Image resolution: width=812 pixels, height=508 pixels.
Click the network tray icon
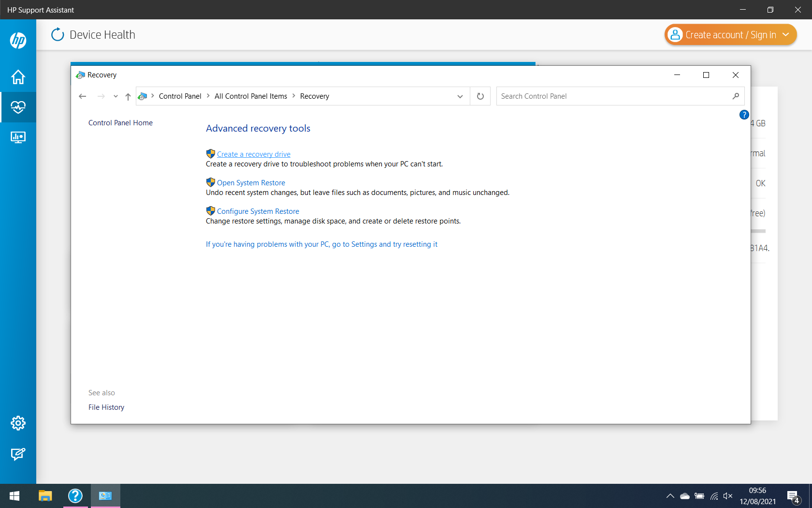[x=714, y=496]
